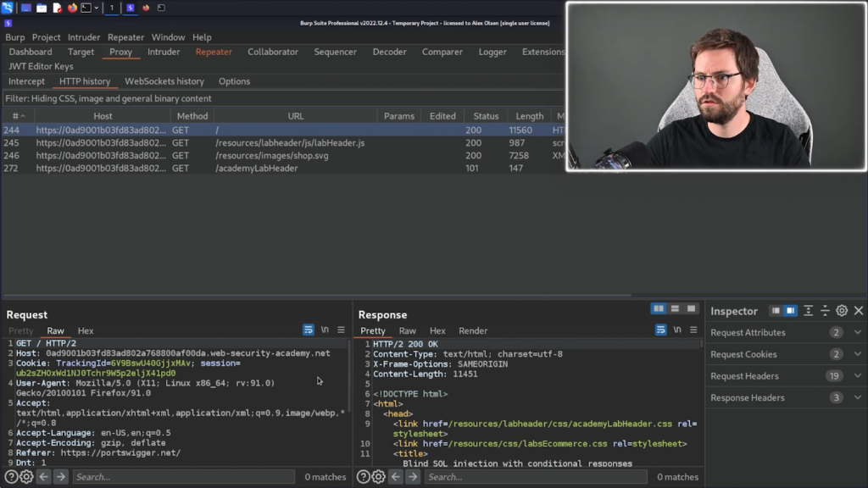
Task: Select side-by-side request/response layout icon
Action: tap(659, 309)
